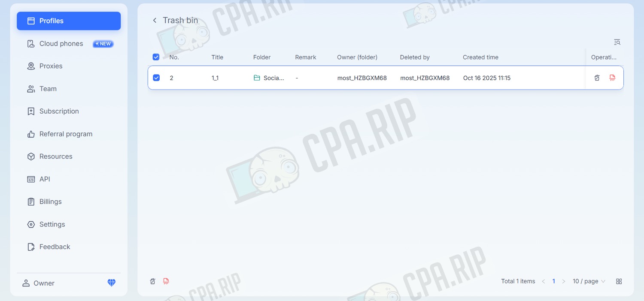
Task: Go back using the Trash bin arrow
Action: 155,21
